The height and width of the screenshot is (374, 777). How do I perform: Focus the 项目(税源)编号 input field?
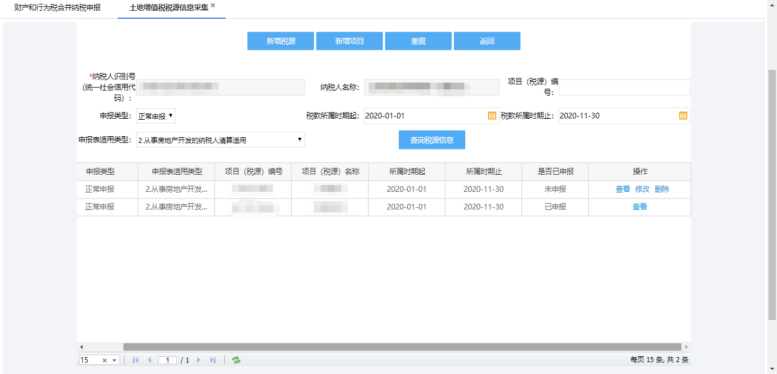624,87
